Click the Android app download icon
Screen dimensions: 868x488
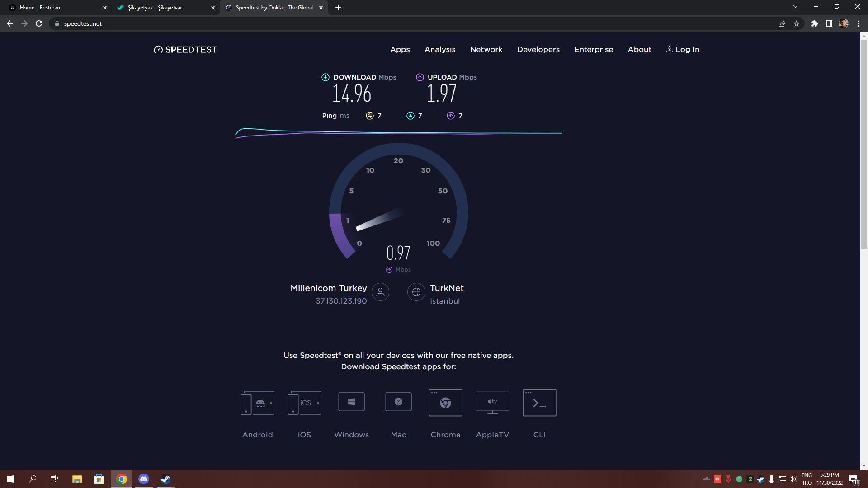tap(257, 403)
